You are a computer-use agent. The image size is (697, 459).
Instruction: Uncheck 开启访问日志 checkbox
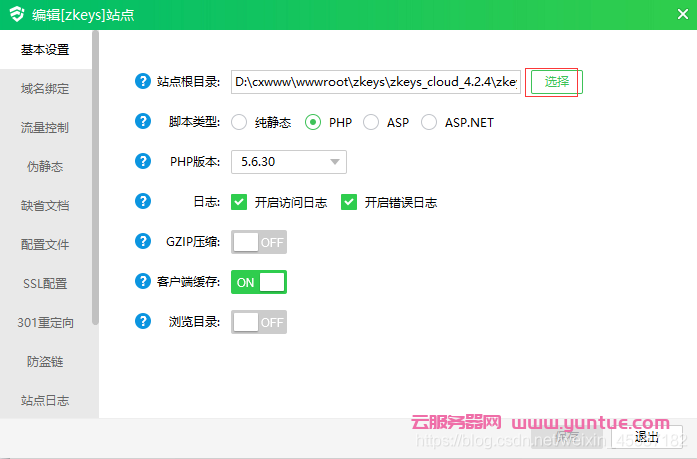pos(239,202)
